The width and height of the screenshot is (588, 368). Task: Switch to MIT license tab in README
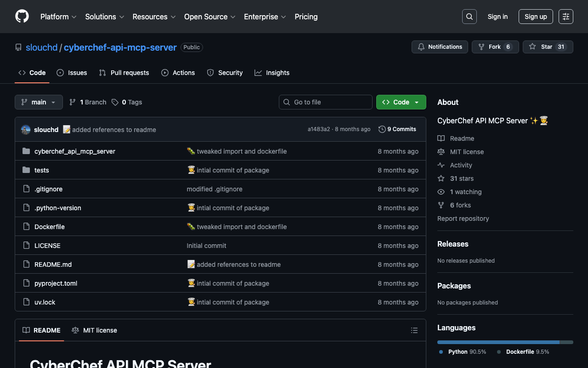(x=95, y=330)
